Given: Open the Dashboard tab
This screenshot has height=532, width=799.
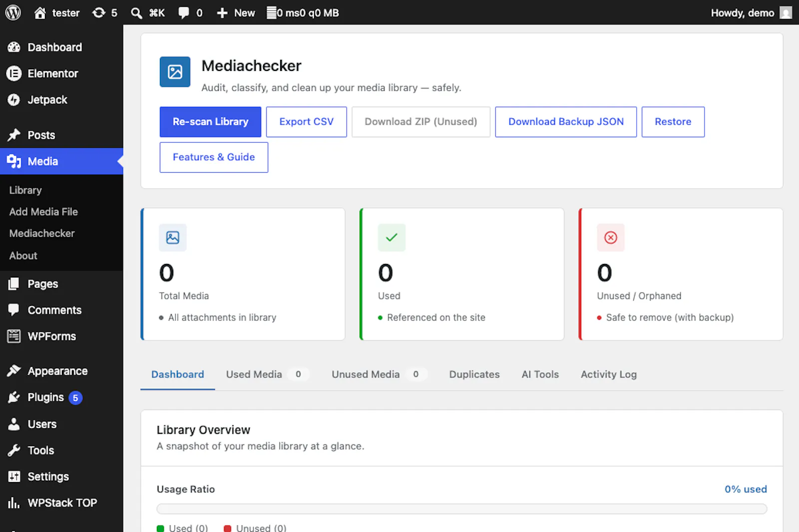Looking at the screenshot, I should click(178, 374).
